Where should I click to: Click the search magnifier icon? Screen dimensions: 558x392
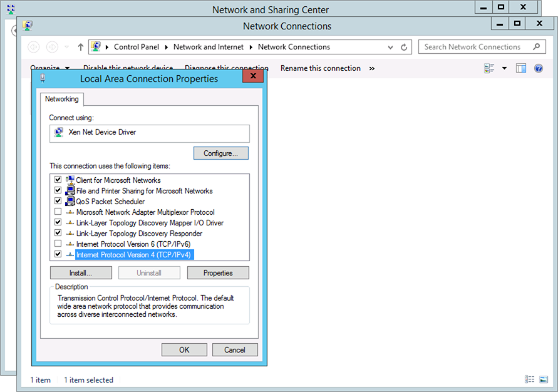click(536, 47)
